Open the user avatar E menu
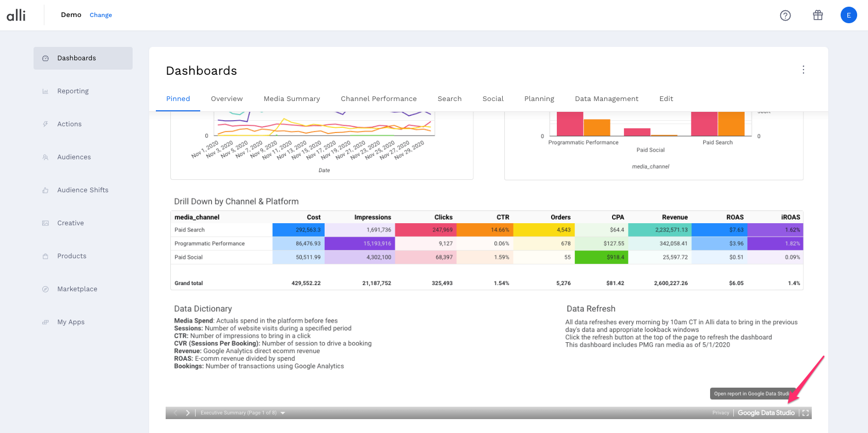This screenshot has width=868, height=433. click(x=848, y=15)
